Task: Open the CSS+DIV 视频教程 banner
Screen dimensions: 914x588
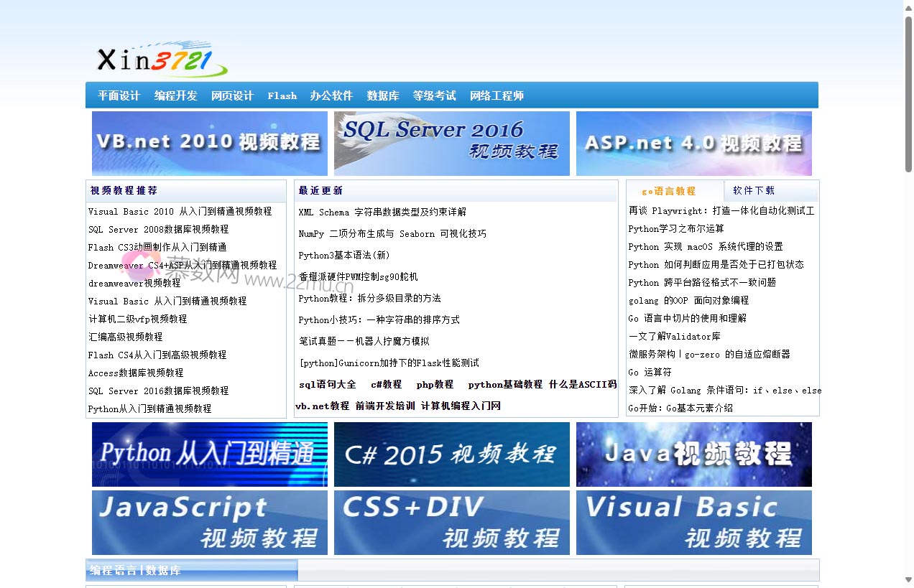Action: (x=451, y=522)
